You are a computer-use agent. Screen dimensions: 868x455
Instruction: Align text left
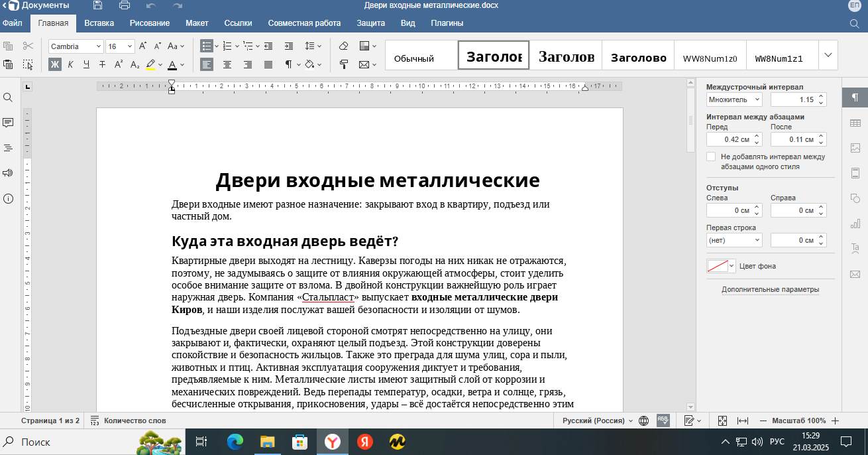coord(207,64)
